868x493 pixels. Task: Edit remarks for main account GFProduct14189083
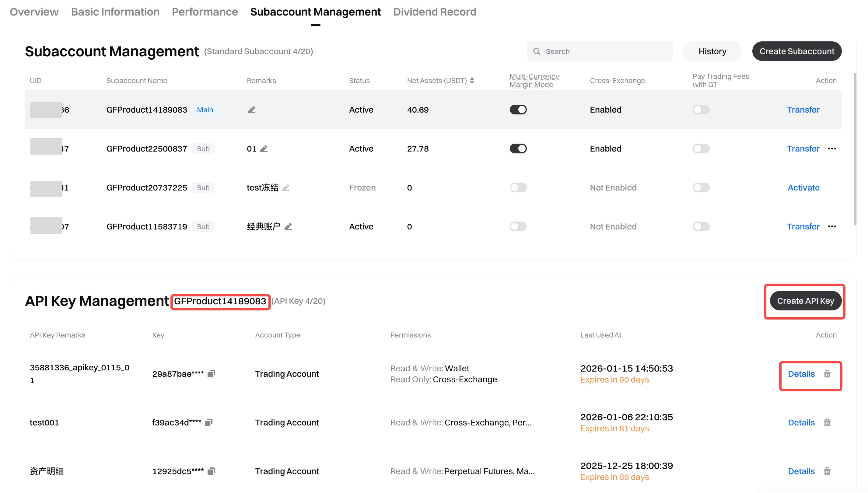pos(251,110)
